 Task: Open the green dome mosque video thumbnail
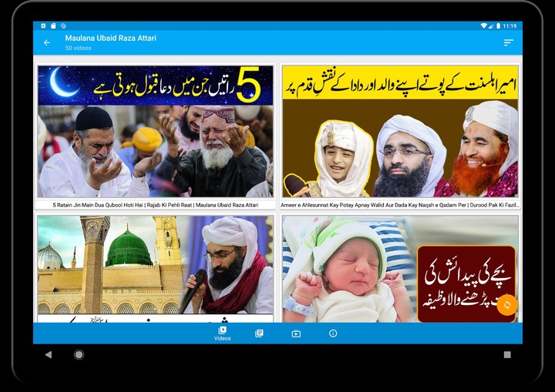156,269
